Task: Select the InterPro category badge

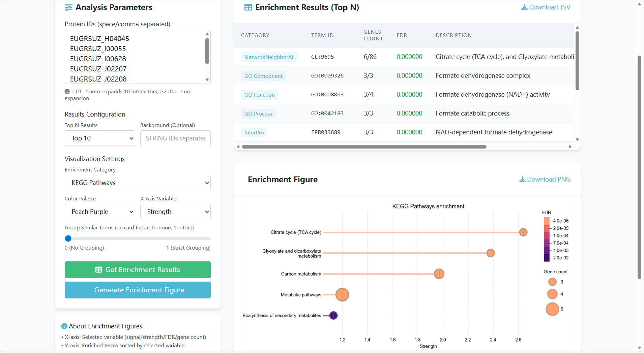Action: (x=254, y=132)
